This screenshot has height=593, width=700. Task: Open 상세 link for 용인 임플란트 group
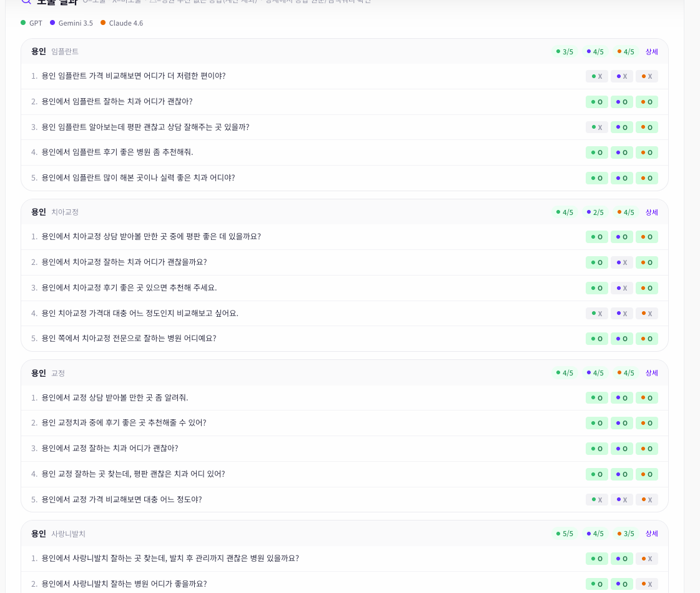(651, 52)
